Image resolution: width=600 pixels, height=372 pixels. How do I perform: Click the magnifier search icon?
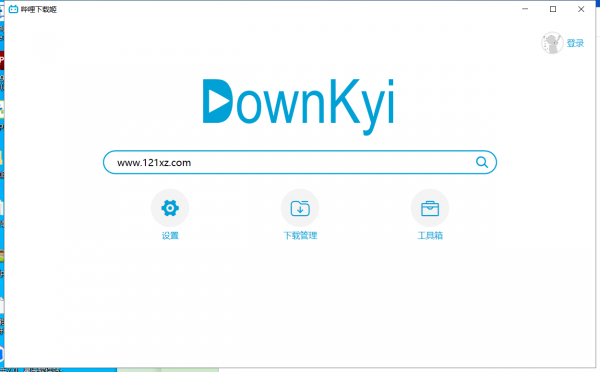point(482,162)
